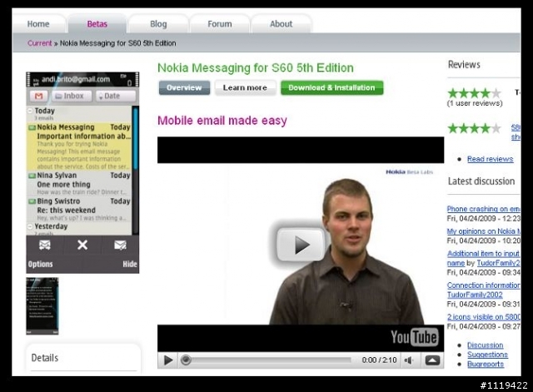Viewport: 533px width, 392px height.
Task: Click the reply-all envelope icon
Action: pyautogui.click(x=45, y=245)
